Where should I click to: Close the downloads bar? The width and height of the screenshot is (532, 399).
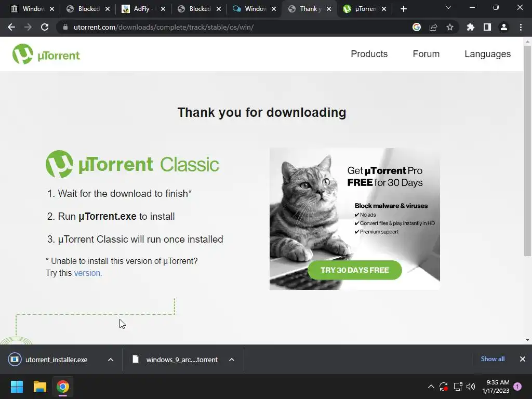click(523, 359)
